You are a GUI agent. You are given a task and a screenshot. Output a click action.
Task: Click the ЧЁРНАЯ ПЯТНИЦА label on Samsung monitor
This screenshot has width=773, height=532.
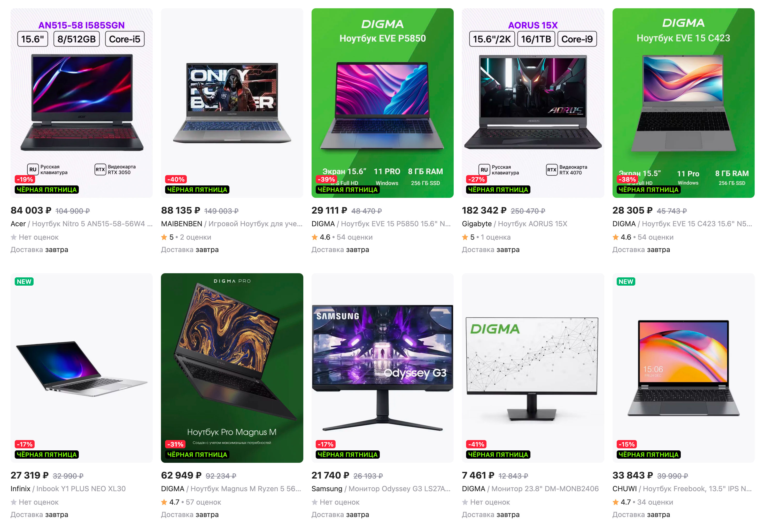pos(347,455)
